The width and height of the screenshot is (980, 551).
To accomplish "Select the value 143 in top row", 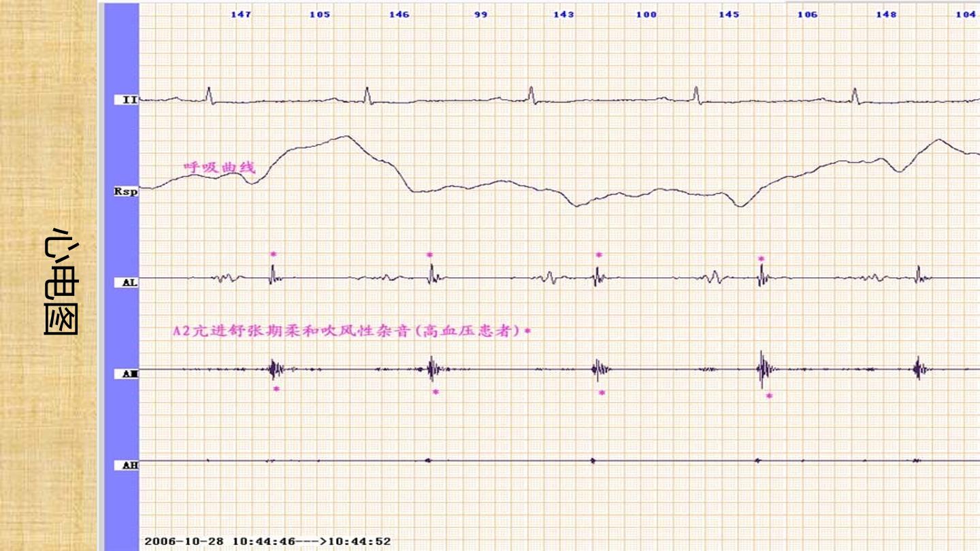I will coord(563,14).
